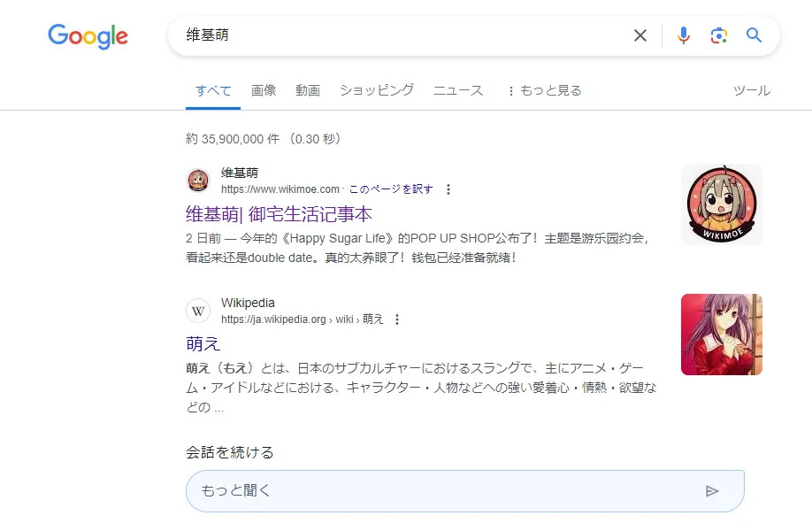Click the Wikipedia W favicon
Screen dimensions: 812x531
[198, 311]
